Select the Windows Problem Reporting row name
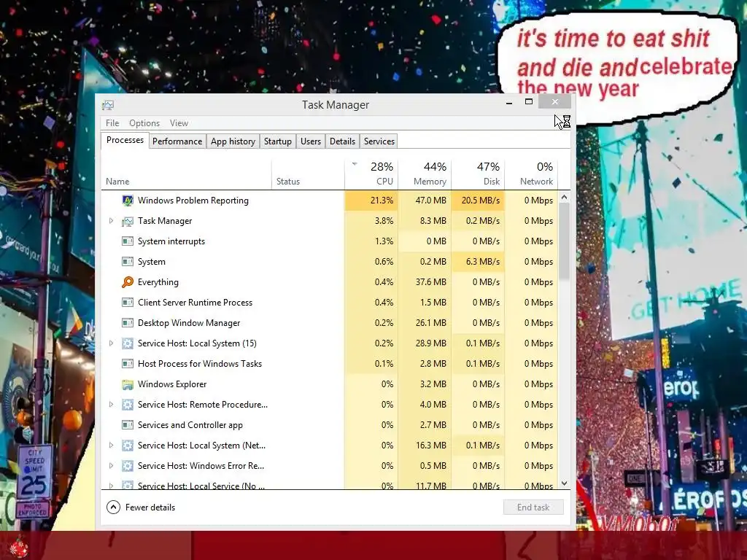 point(193,201)
